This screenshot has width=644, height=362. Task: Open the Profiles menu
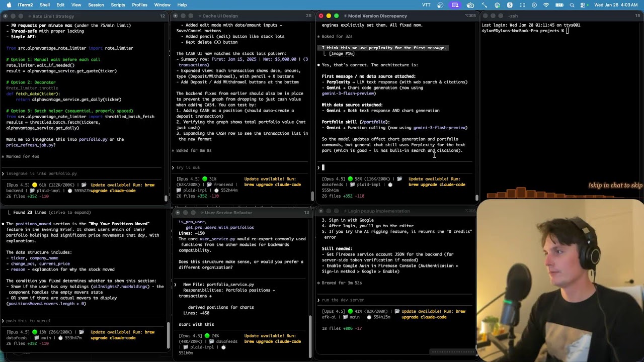tap(139, 5)
